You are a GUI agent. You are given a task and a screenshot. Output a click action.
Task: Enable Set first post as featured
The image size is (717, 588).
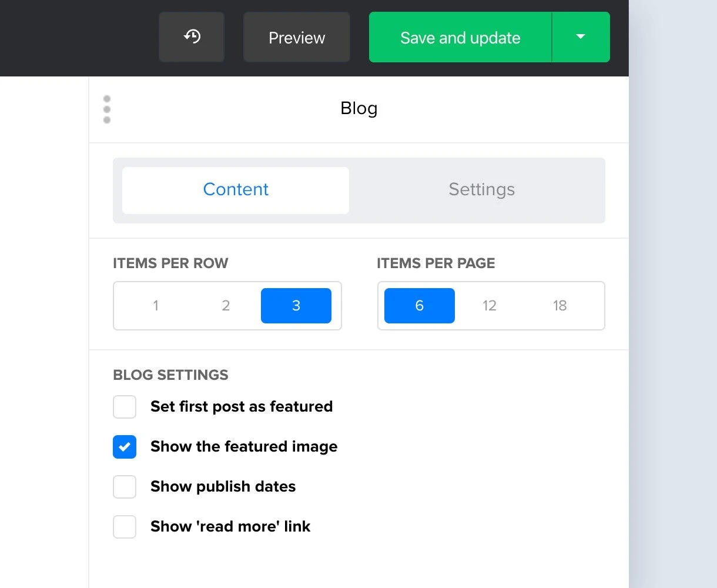125,407
